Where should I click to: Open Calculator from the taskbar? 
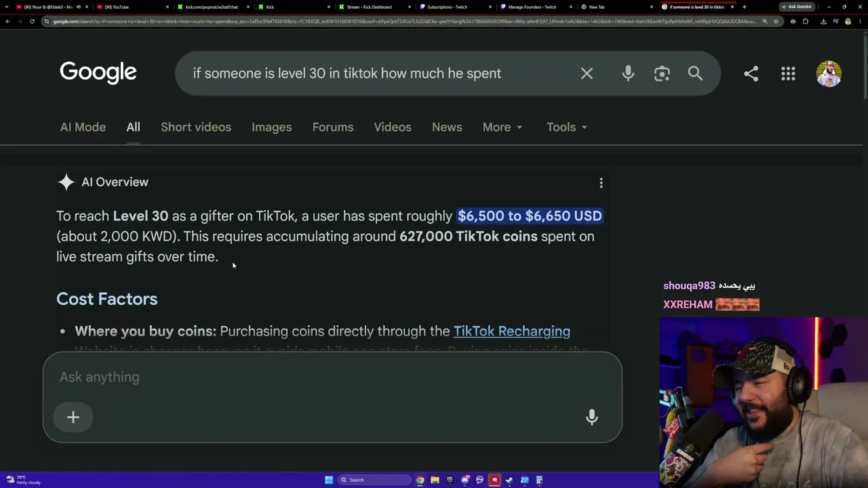click(x=539, y=480)
